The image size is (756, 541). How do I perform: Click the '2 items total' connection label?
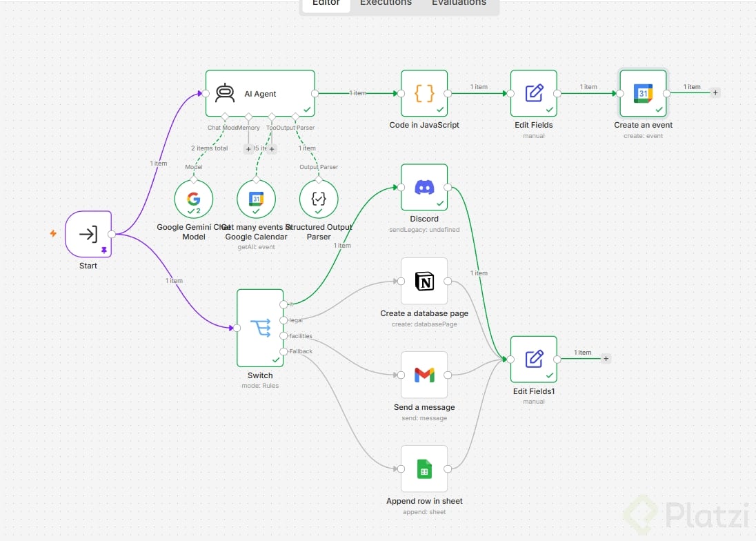click(209, 148)
